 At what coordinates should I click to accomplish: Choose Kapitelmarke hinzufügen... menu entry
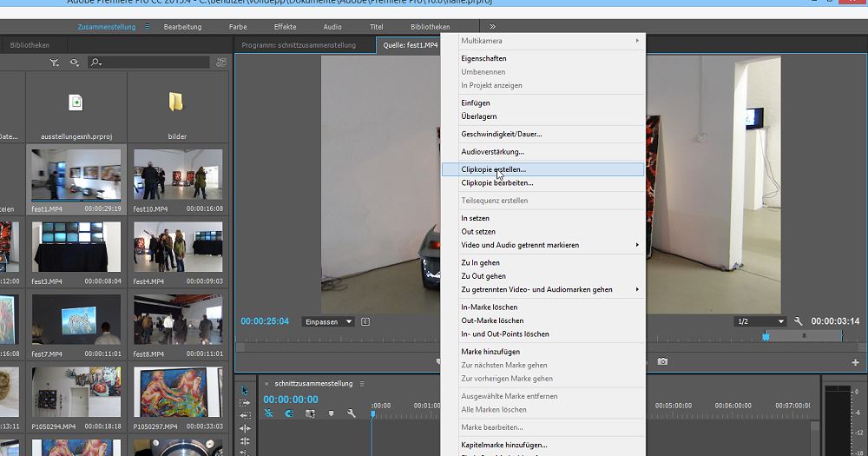pos(543,445)
